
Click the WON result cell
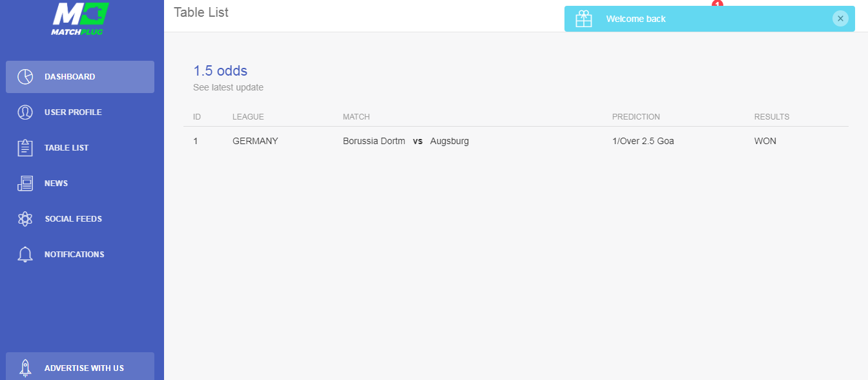[x=765, y=141]
